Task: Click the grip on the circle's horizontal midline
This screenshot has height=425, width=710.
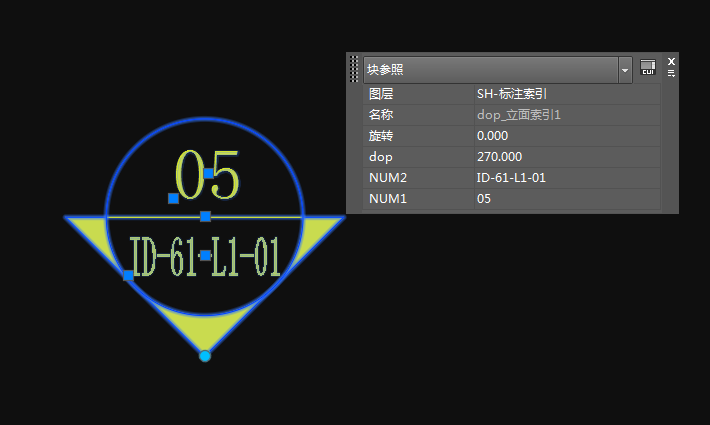Action: point(205,216)
